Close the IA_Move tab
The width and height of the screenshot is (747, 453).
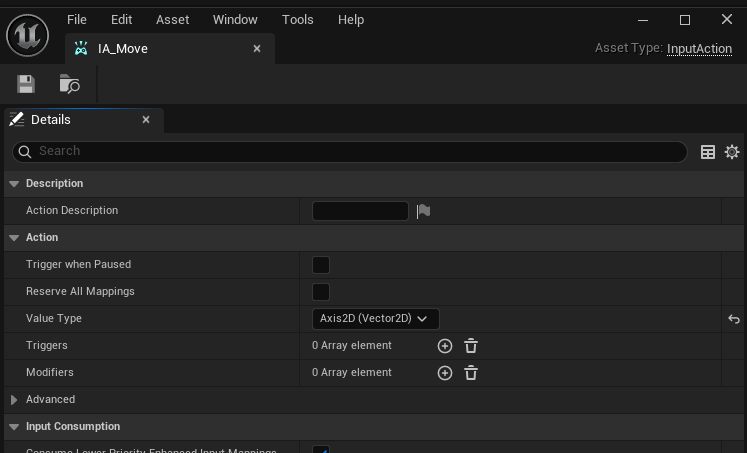pyautogui.click(x=257, y=49)
